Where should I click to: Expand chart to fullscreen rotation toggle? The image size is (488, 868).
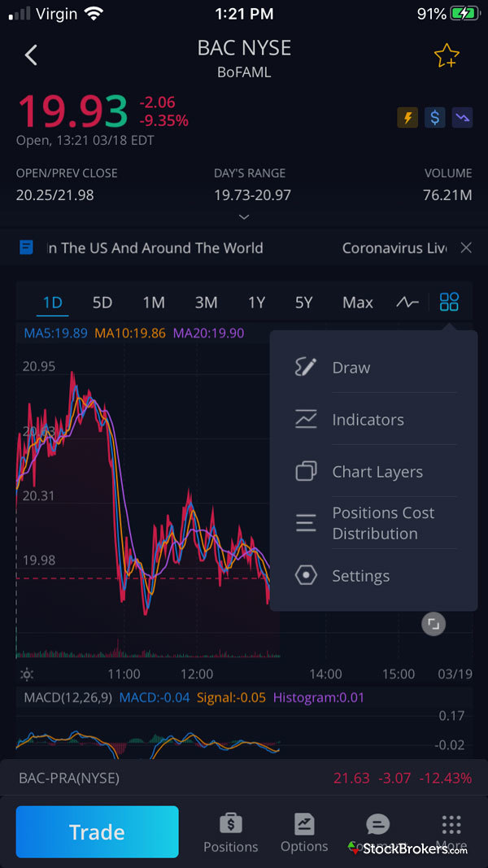[434, 623]
